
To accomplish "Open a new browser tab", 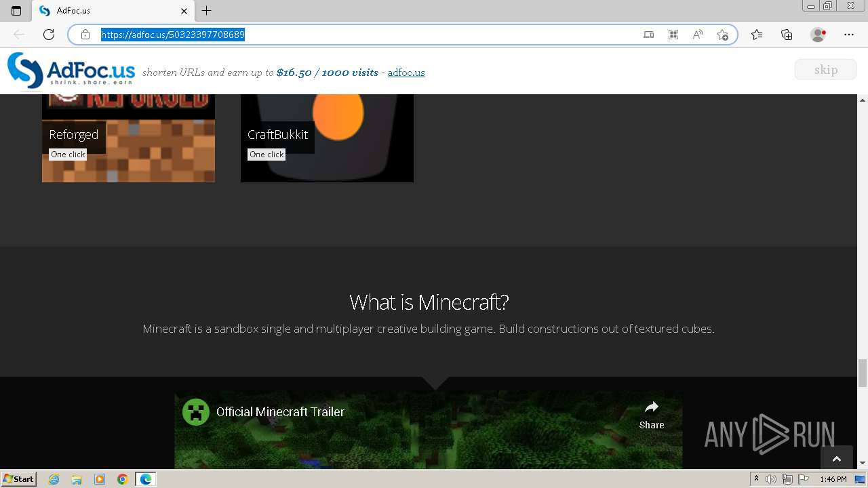I will click(207, 11).
